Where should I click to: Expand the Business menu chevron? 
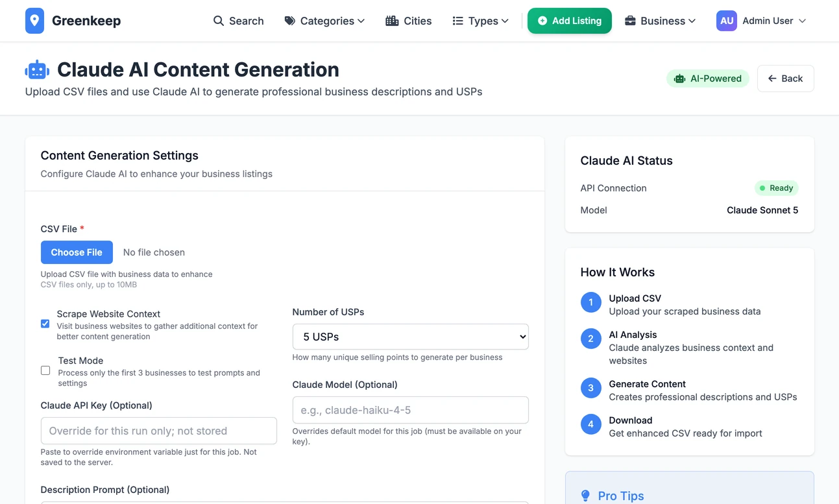692,21
